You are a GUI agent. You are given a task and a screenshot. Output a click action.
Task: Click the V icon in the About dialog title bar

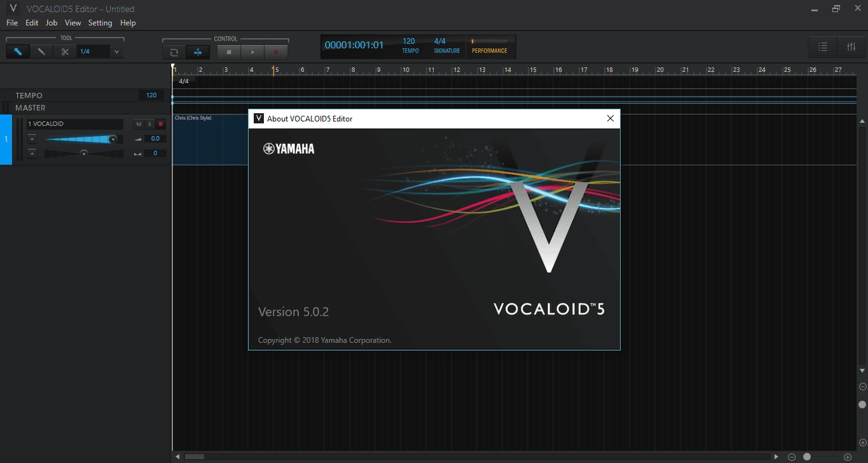point(259,118)
